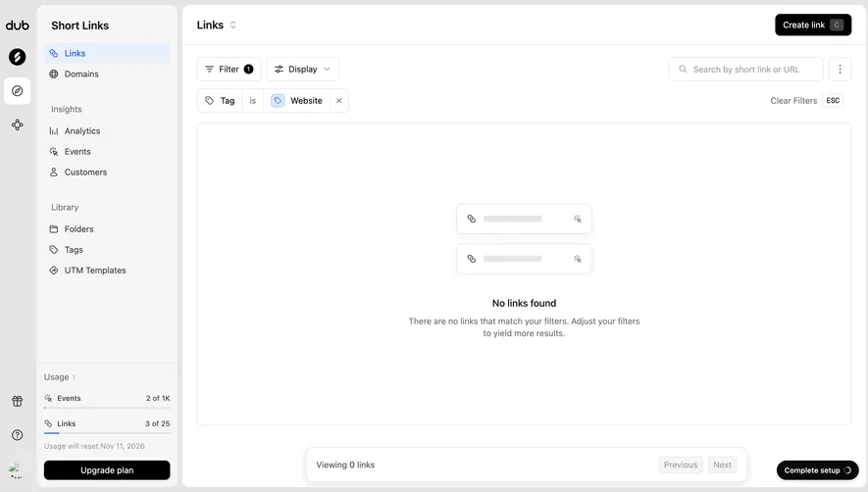The height and width of the screenshot is (492, 868).
Task: Open Tags library page
Action: click(107, 250)
